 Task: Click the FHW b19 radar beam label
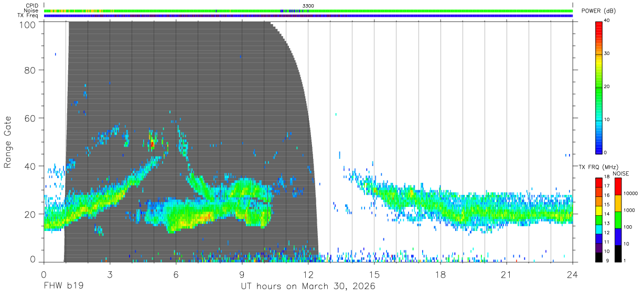[63, 287]
